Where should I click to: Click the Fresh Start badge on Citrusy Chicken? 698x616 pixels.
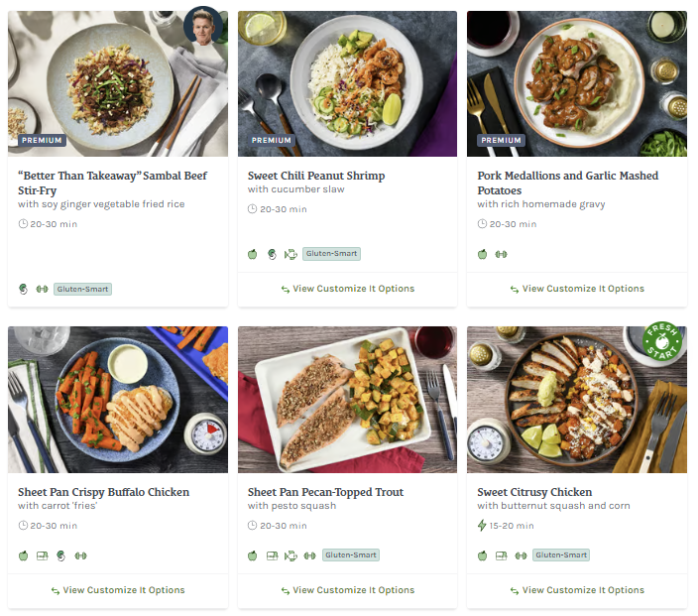point(661,342)
